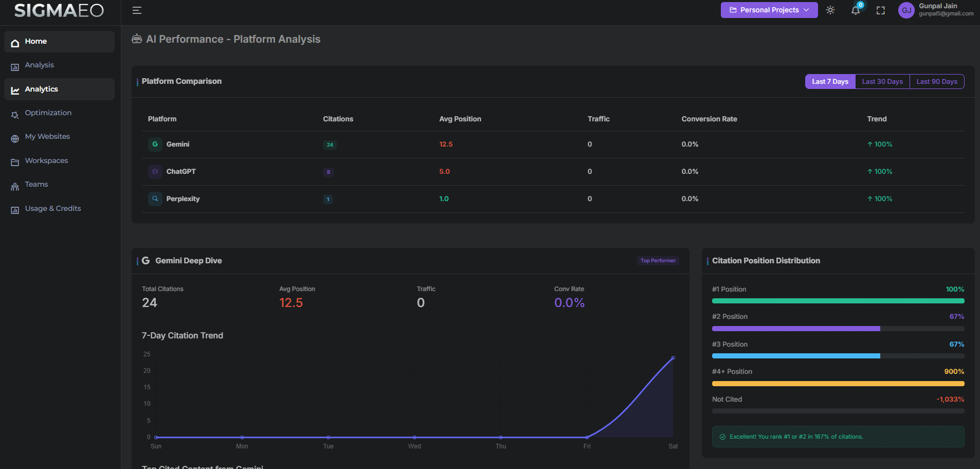Click Perplexity citations badge 1
The height and width of the screenshot is (469, 980).
(328, 200)
